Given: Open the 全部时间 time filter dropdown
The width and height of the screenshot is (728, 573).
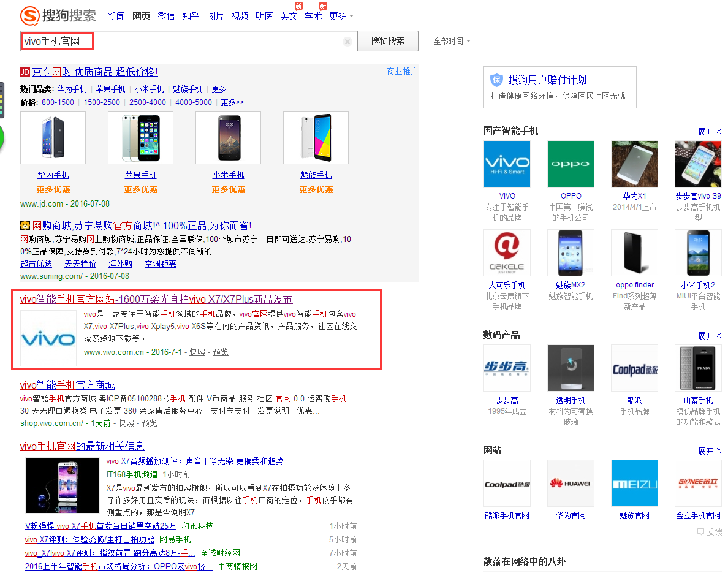Looking at the screenshot, I should point(452,41).
